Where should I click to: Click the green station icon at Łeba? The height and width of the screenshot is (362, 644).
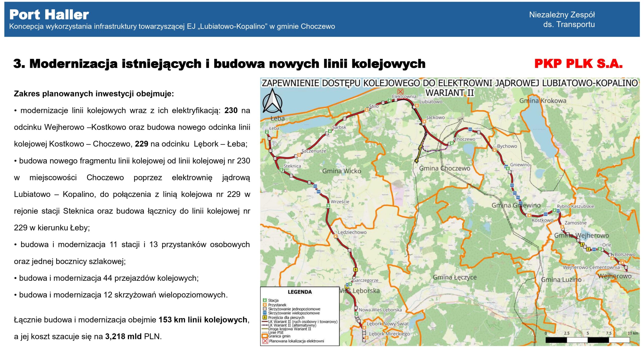[267, 132]
